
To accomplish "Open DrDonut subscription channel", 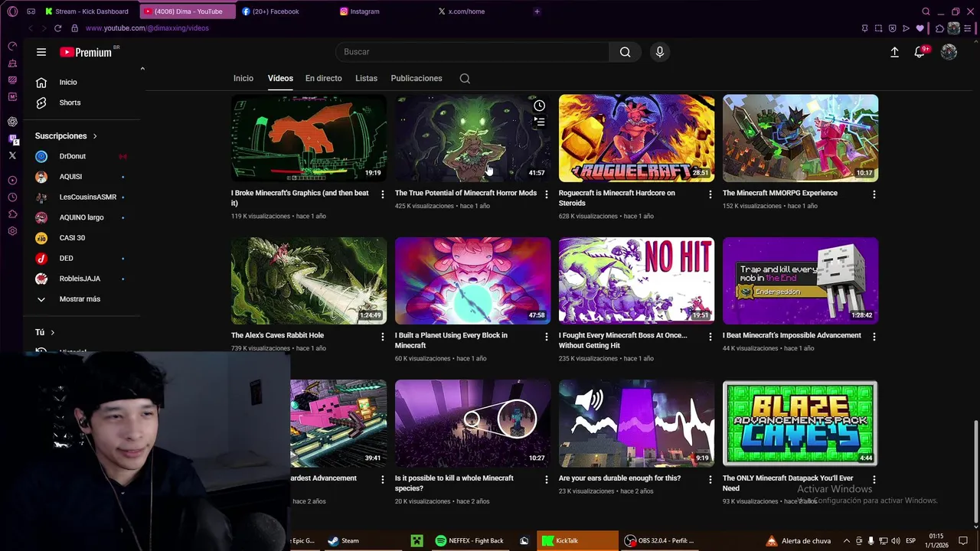I will pyautogui.click(x=80, y=156).
